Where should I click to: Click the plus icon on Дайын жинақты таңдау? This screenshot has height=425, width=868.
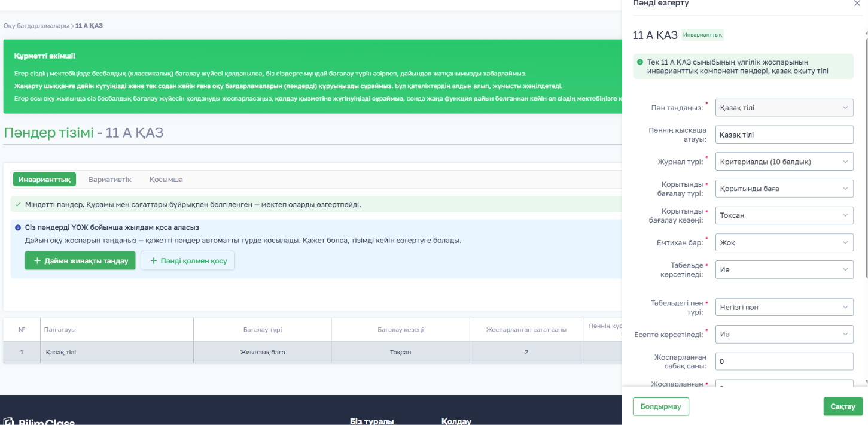[x=37, y=261]
